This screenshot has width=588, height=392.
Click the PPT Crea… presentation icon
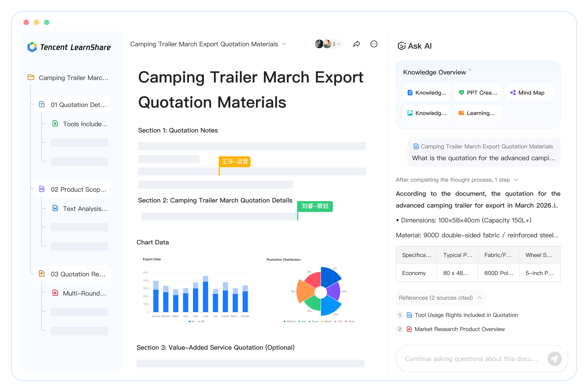(461, 93)
